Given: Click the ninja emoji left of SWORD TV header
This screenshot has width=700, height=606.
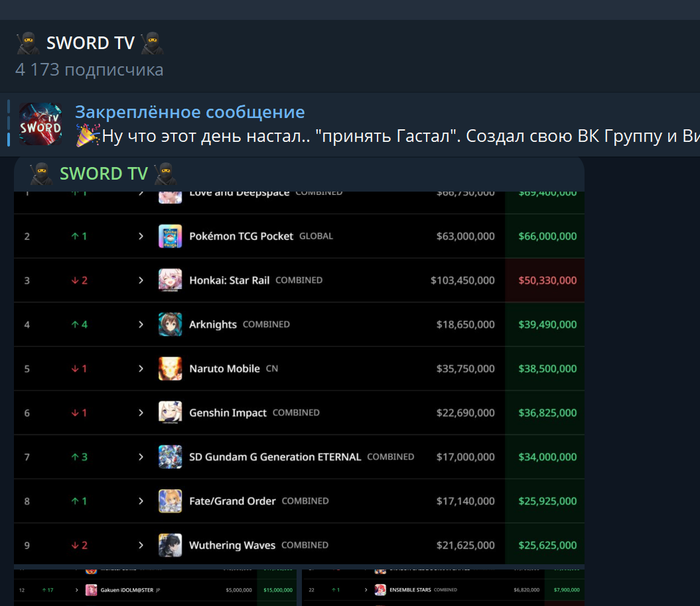Looking at the screenshot, I should tap(28, 43).
